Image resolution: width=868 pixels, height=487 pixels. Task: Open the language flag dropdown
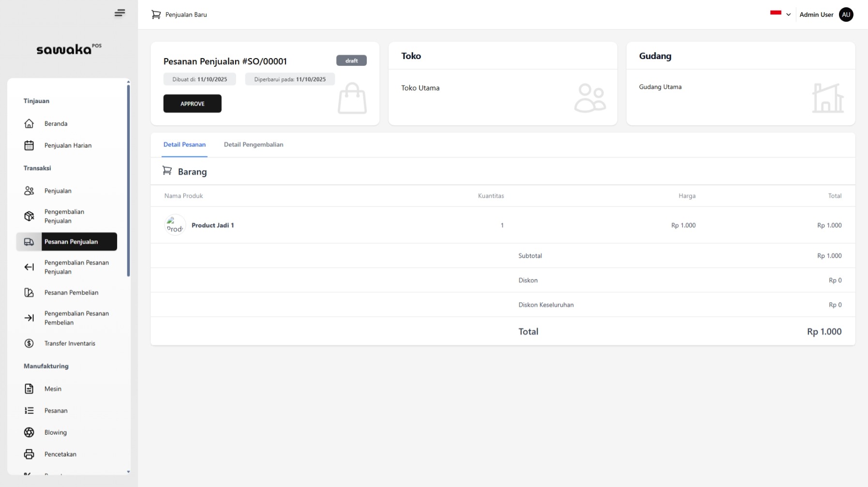pos(776,14)
